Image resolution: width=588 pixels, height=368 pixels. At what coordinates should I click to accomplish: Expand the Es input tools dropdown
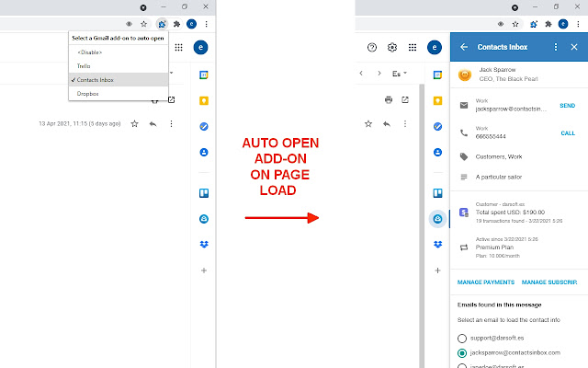click(x=400, y=74)
